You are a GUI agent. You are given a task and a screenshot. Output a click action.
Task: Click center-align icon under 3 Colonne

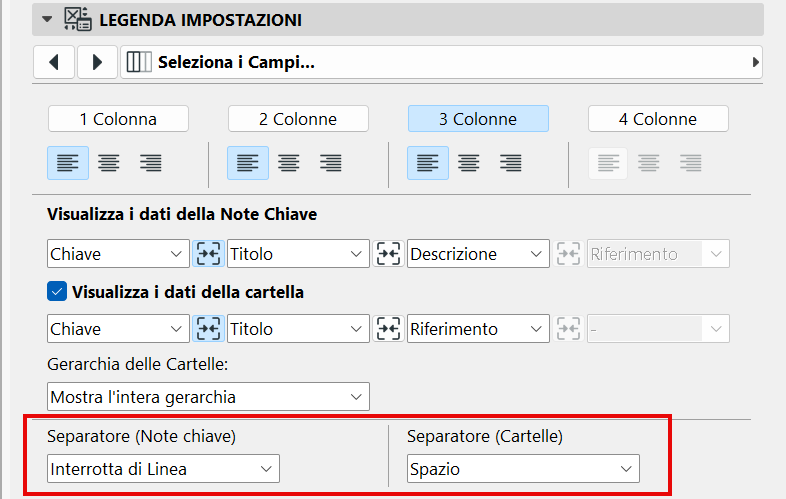tap(469, 163)
